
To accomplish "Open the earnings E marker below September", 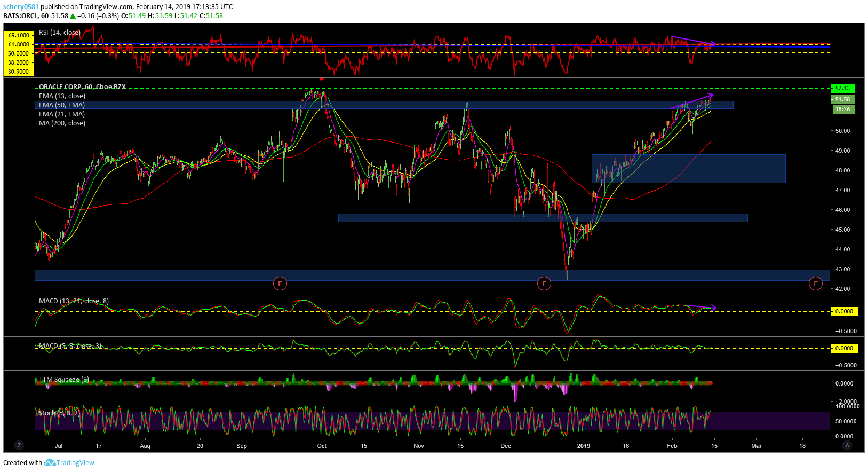I will coord(280,284).
